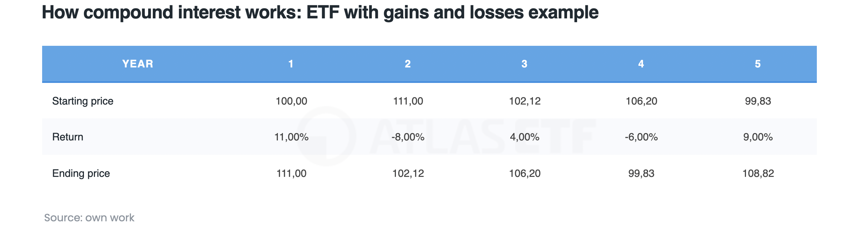Select the year 1 column header

click(291, 64)
